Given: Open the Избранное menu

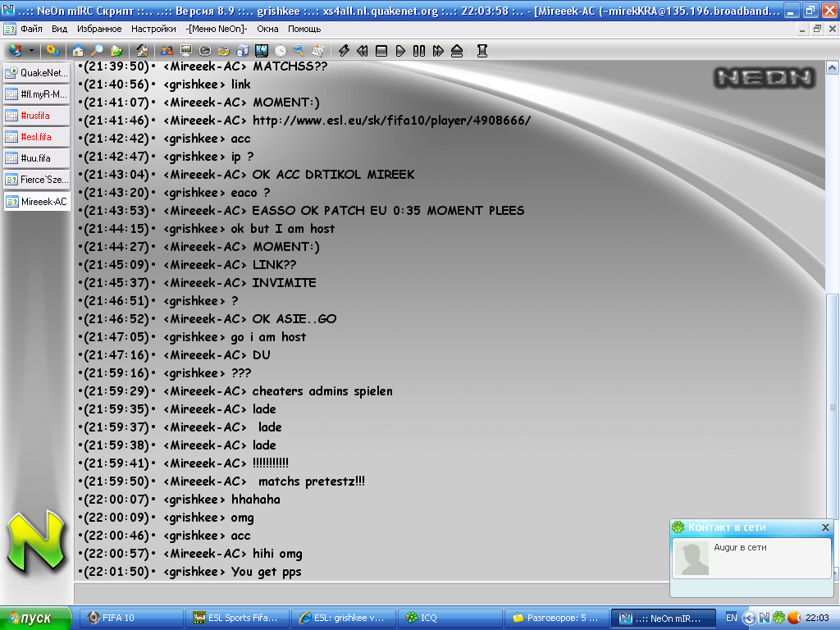Looking at the screenshot, I should point(99,29).
